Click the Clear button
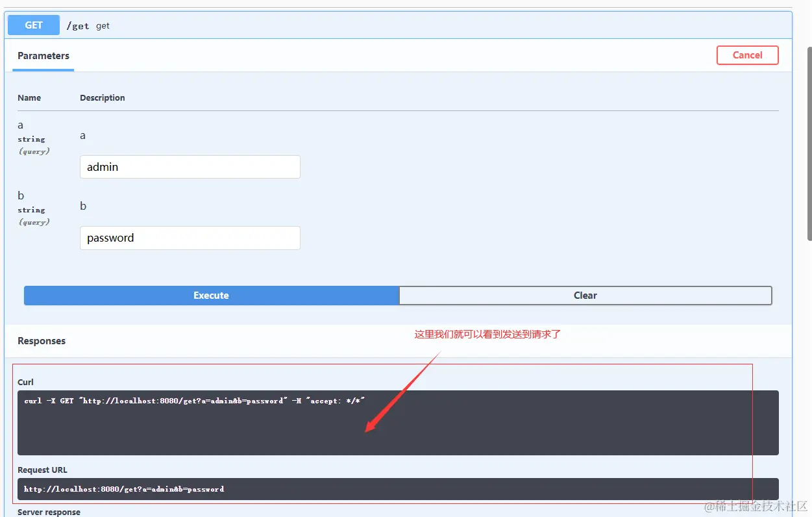 click(x=585, y=296)
